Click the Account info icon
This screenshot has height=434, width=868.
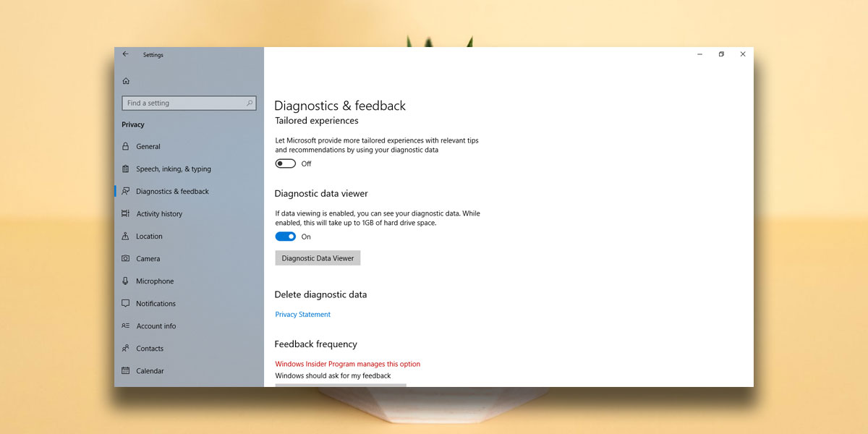(126, 325)
